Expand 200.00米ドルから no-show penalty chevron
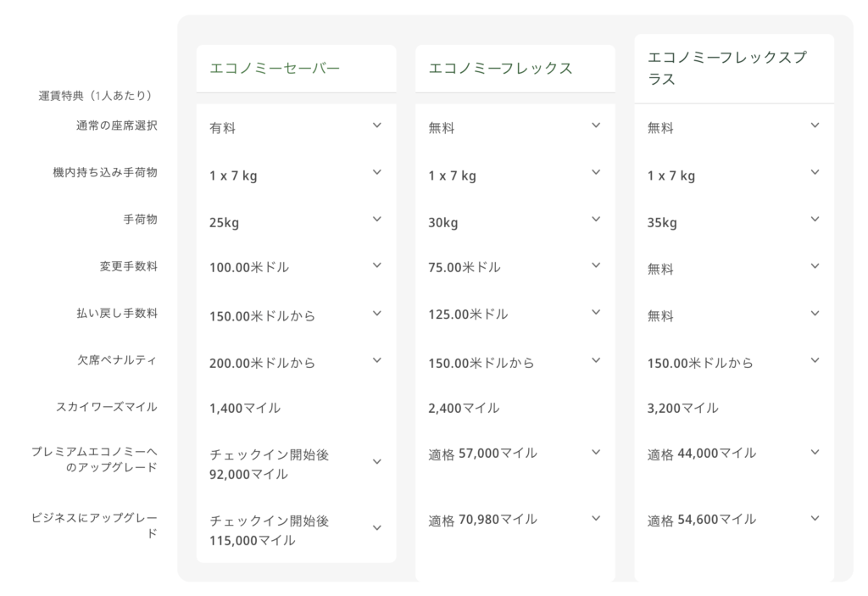868x596 pixels. click(376, 360)
